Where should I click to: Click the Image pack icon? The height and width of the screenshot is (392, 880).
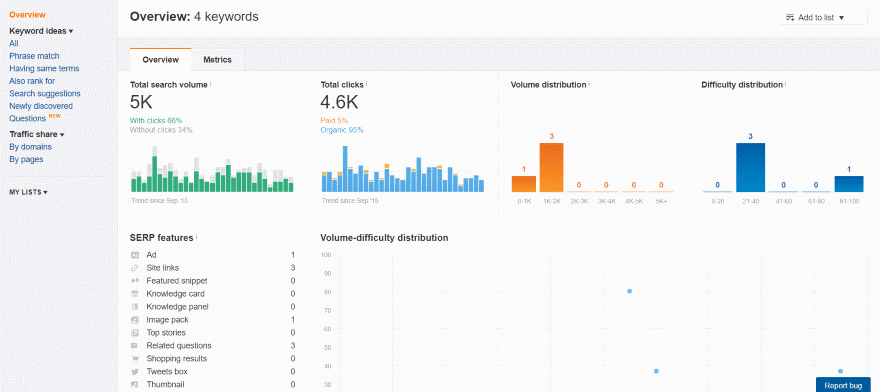tap(135, 320)
